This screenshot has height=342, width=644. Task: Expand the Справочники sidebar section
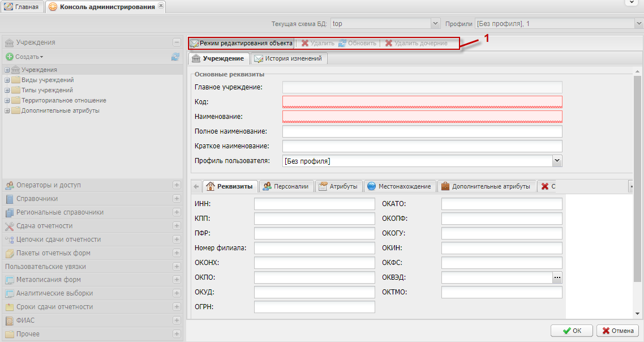(x=177, y=199)
